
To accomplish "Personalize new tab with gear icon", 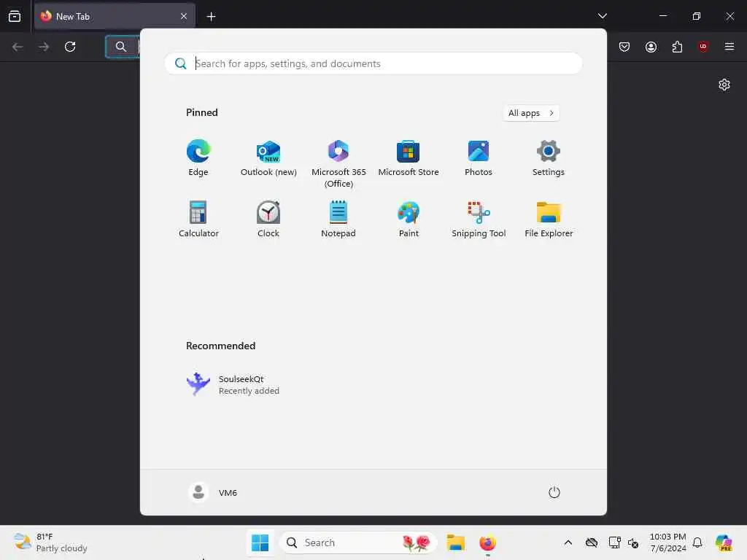I will tap(724, 85).
